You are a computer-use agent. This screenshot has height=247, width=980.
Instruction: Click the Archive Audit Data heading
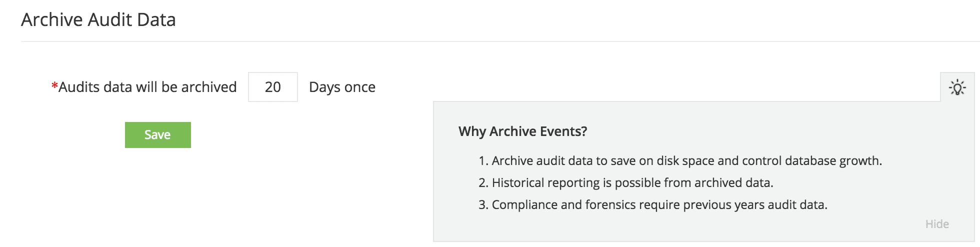(x=98, y=20)
